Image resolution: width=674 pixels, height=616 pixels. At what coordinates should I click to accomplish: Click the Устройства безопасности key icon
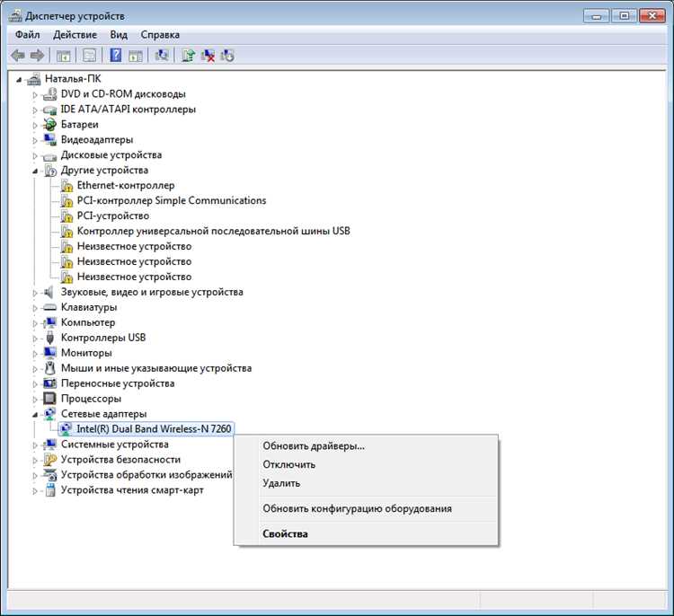coord(49,460)
